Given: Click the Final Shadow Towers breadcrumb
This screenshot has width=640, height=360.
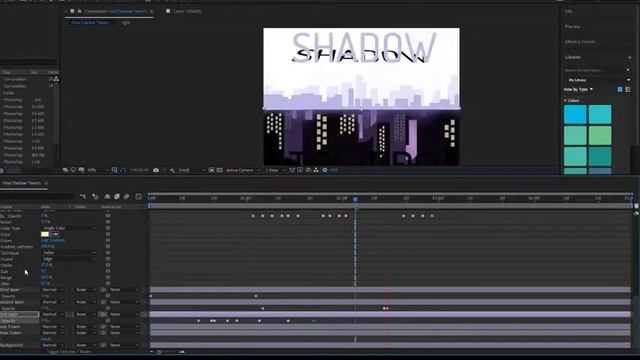Looking at the screenshot, I should click(x=91, y=23).
